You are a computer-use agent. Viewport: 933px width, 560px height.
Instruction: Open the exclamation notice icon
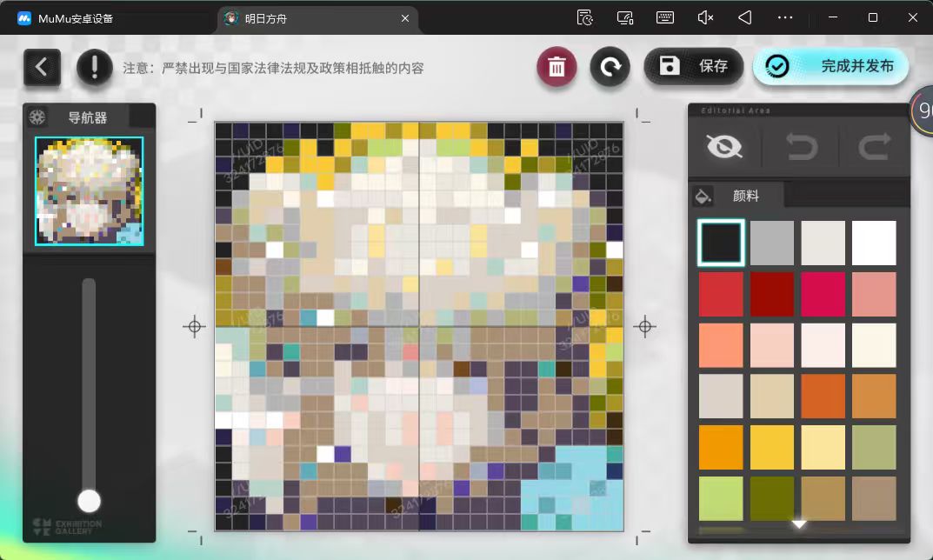coord(95,67)
